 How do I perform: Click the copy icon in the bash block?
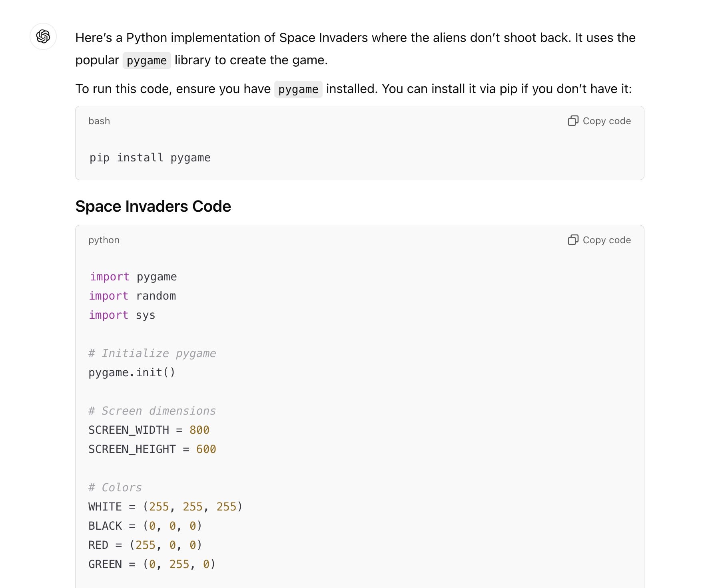(x=573, y=121)
